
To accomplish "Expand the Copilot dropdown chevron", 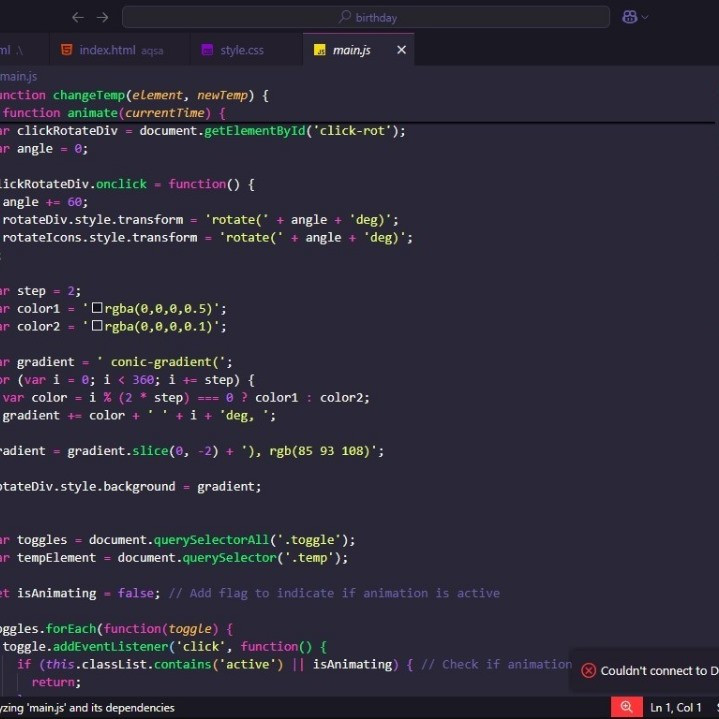I will (x=645, y=17).
